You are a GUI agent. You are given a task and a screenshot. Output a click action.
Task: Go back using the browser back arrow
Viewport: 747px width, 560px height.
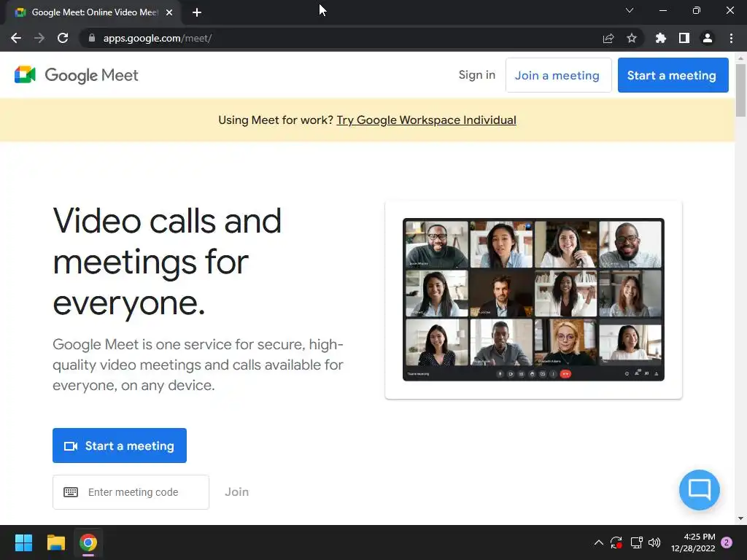(16, 38)
